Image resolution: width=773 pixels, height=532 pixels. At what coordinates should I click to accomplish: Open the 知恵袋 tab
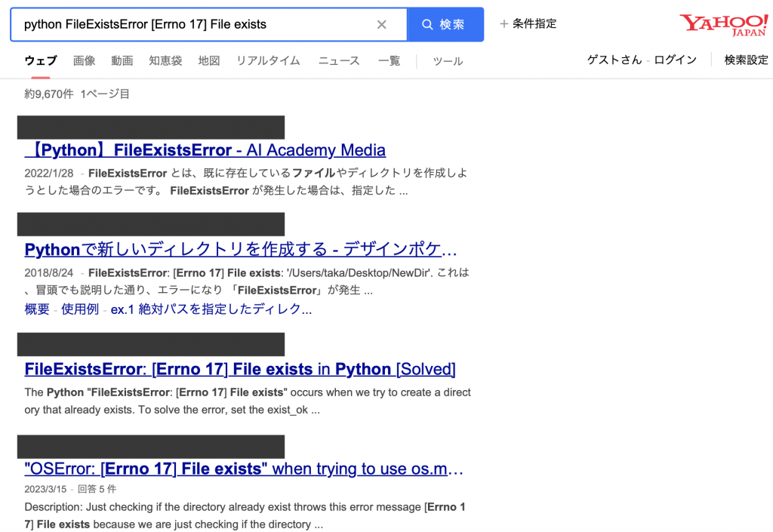click(165, 61)
